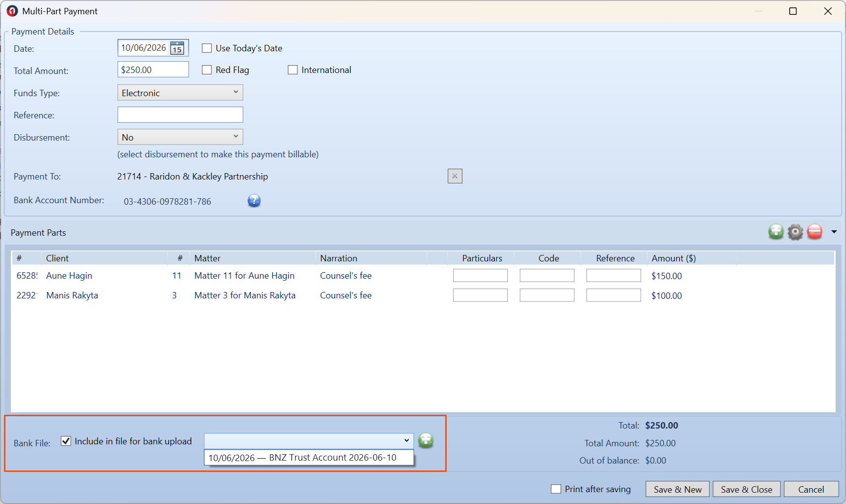Viewport: 846px width, 504px height.
Task: Click Save & New
Action: coord(678,489)
